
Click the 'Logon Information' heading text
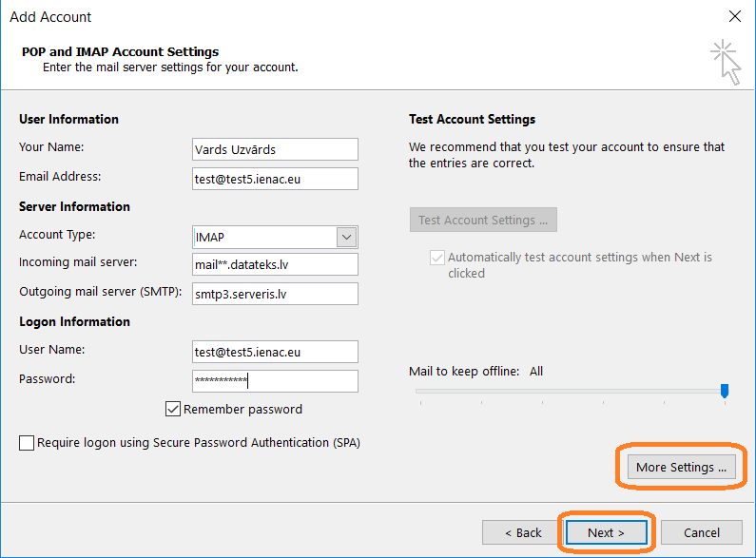click(74, 321)
